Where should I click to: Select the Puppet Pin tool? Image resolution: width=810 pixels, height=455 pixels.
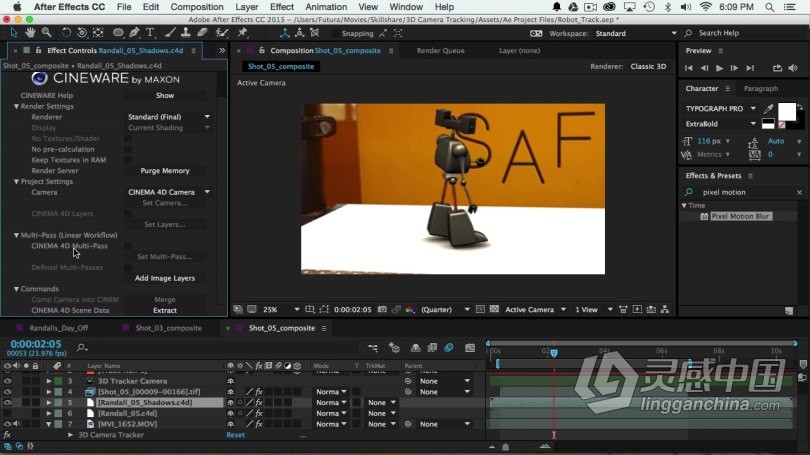[x=242, y=33]
